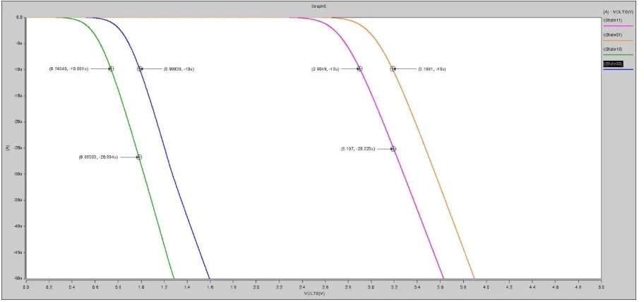Select the i(State01) signal legend label
Image resolution: width=644 pixels, height=302 pixels.
pos(613,35)
